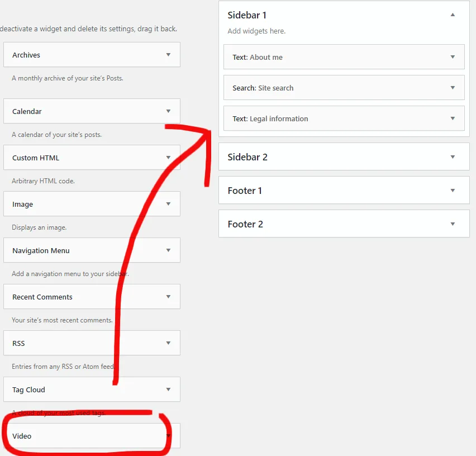Expand Navigation Menu widget arrow
Image resolution: width=476 pixels, height=456 pixels.
pos(168,250)
